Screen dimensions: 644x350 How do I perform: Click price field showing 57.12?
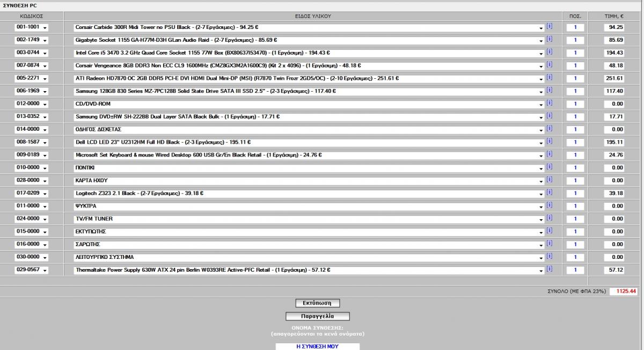coord(614,270)
